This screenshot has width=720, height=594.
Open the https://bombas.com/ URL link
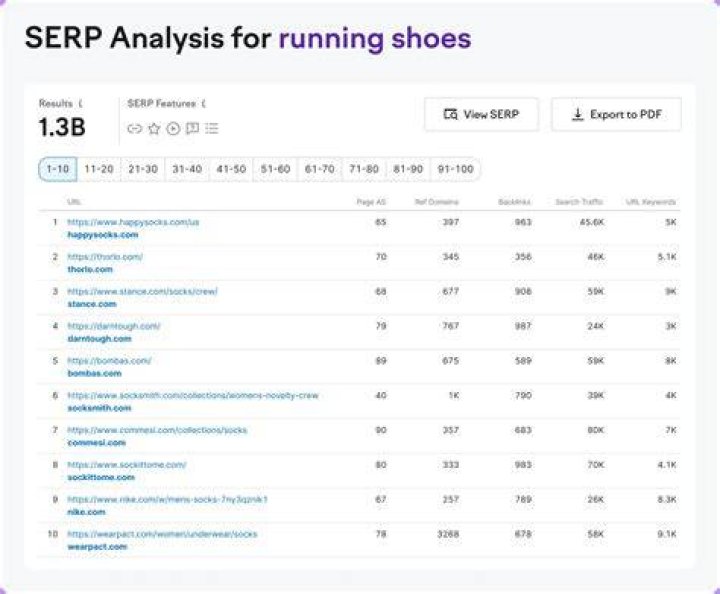[x=109, y=361]
